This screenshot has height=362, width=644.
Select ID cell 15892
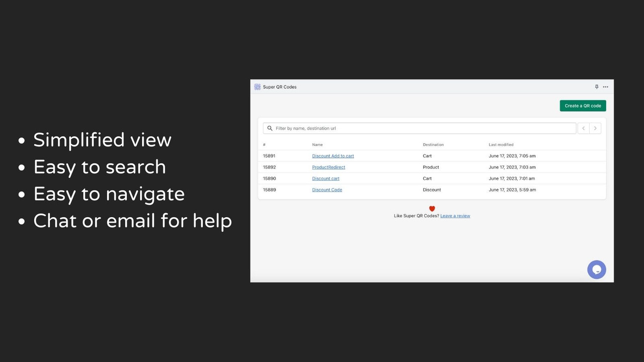(269, 167)
